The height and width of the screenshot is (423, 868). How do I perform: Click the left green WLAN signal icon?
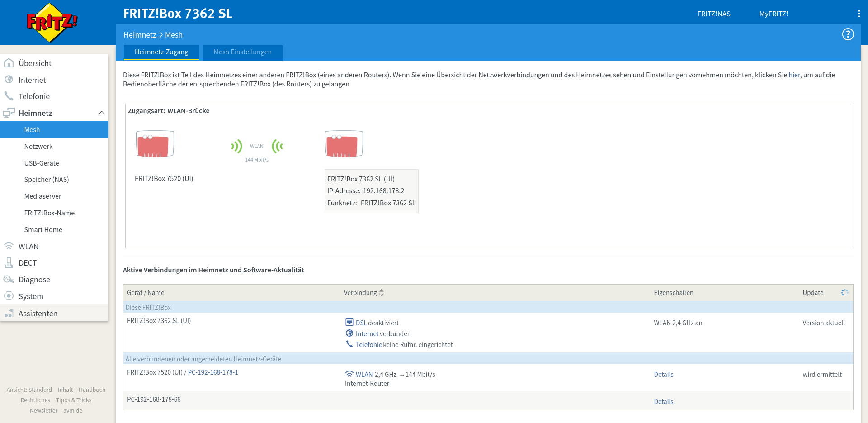[x=237, y=146]
